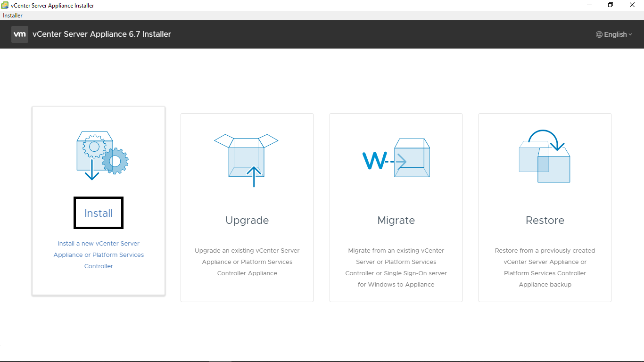The height and width of the screenshot is (362, 644).
Task: Click the Migrate Windows-to-appliance icon
Action: 396,158
